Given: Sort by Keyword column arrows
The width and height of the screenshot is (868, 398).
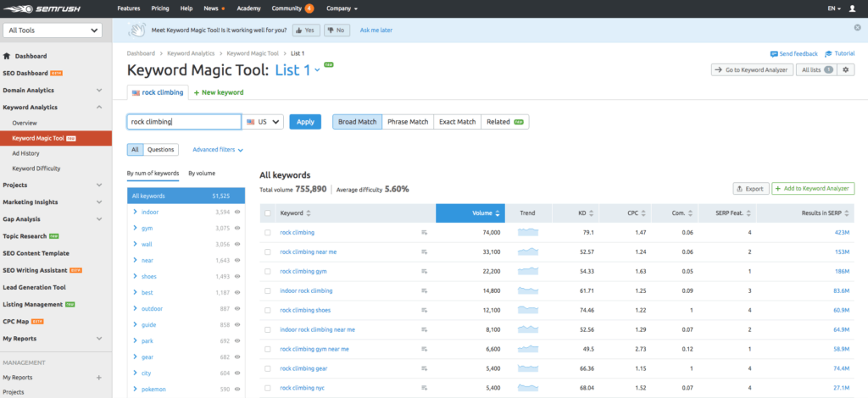Looking at the screenshot, I should [x=309, y=213].
